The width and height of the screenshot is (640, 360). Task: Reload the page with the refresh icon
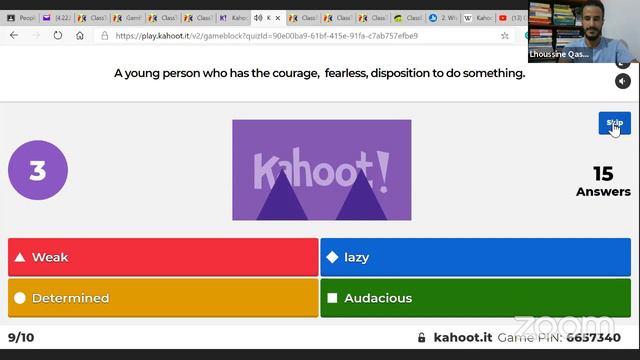[58, 36]
